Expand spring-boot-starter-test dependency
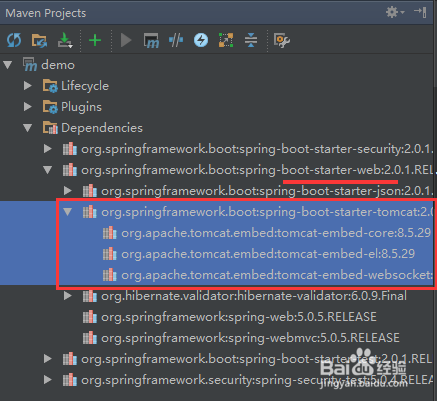This screenshot has width=437, height=401. 48,359
